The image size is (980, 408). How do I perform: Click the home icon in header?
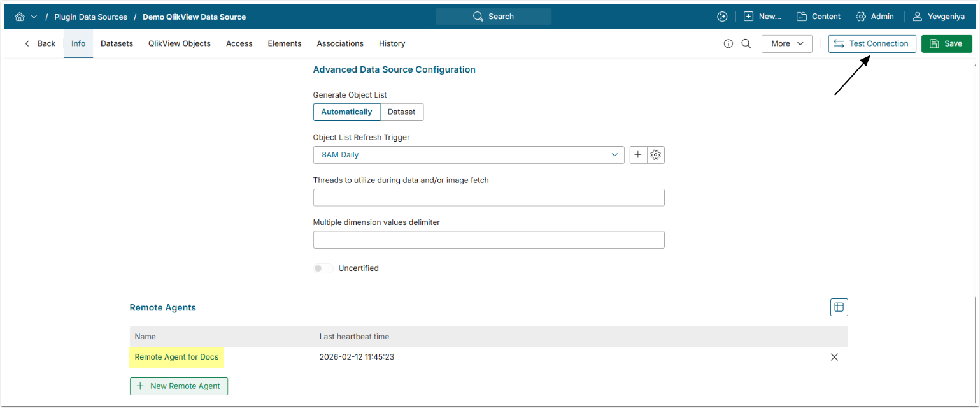click(x=20, y=17)
